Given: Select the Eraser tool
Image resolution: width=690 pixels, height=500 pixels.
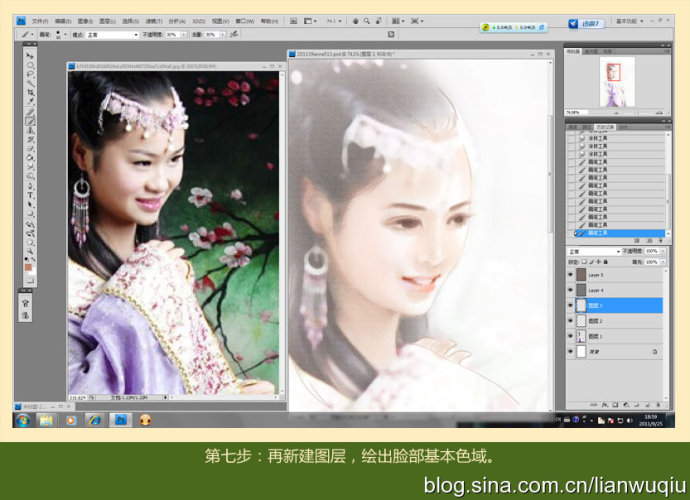Looking at the screenshot, I should [x=30, y=149].
